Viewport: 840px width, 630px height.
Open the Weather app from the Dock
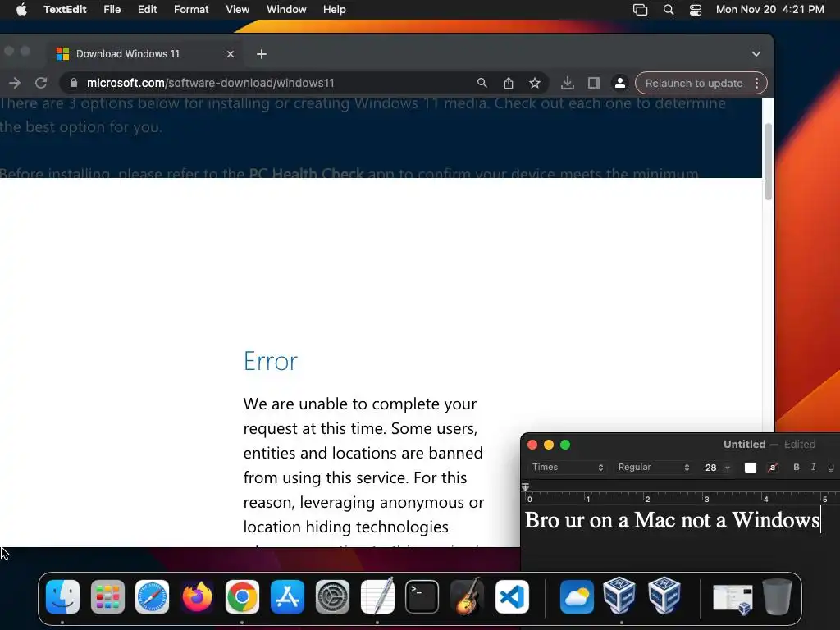click(577, 597)
